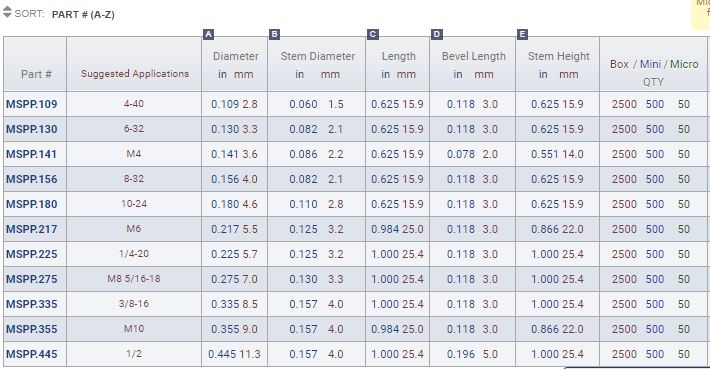
Task: Click the Suggested Applications column header
Action: click(x=135, y=73)
